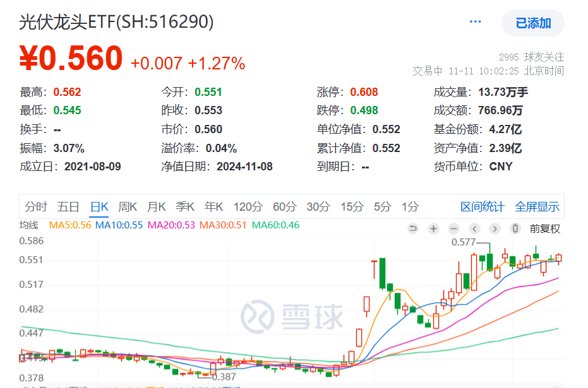Viewport: 588px width, 388px height.
Task: Click the 0.577 high marker on chart
Action: click(464, 242)
